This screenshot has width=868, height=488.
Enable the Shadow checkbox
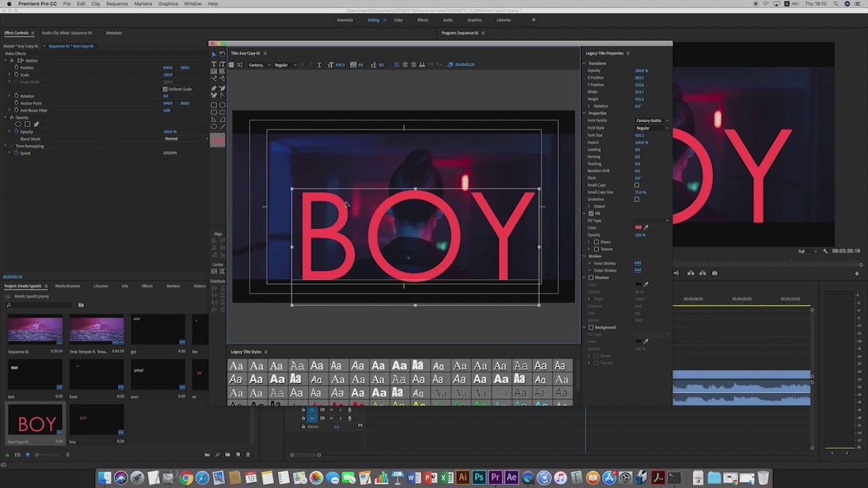591,278
